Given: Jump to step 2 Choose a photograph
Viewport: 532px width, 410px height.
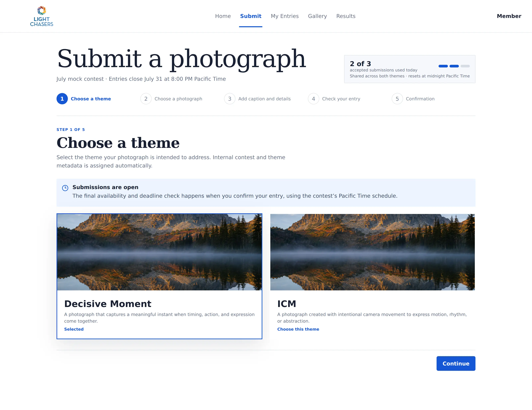Looking at the screenshot, I should pyautogui.click(x=171, y=99).
